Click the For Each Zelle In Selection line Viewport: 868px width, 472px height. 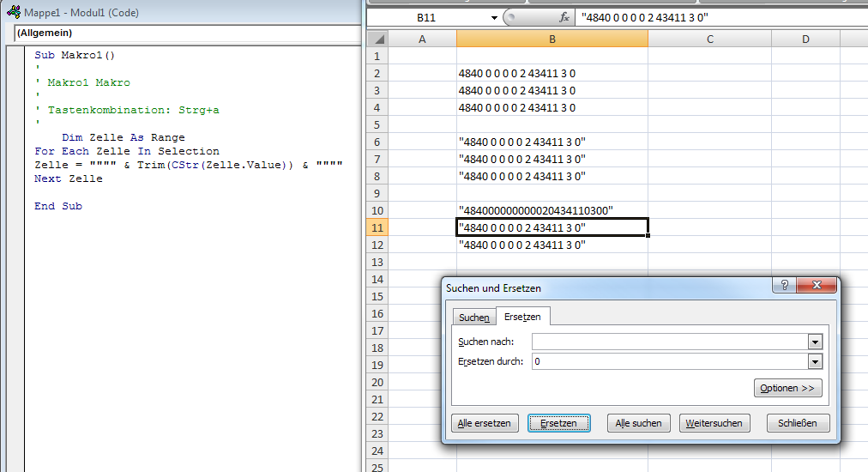click(x=127, y=151)
